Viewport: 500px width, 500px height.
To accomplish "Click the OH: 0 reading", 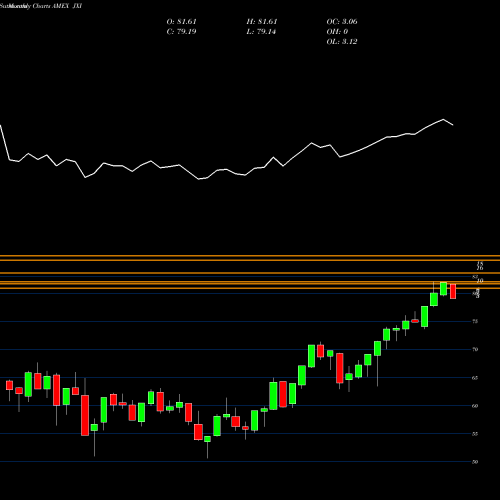I will 337,32.
